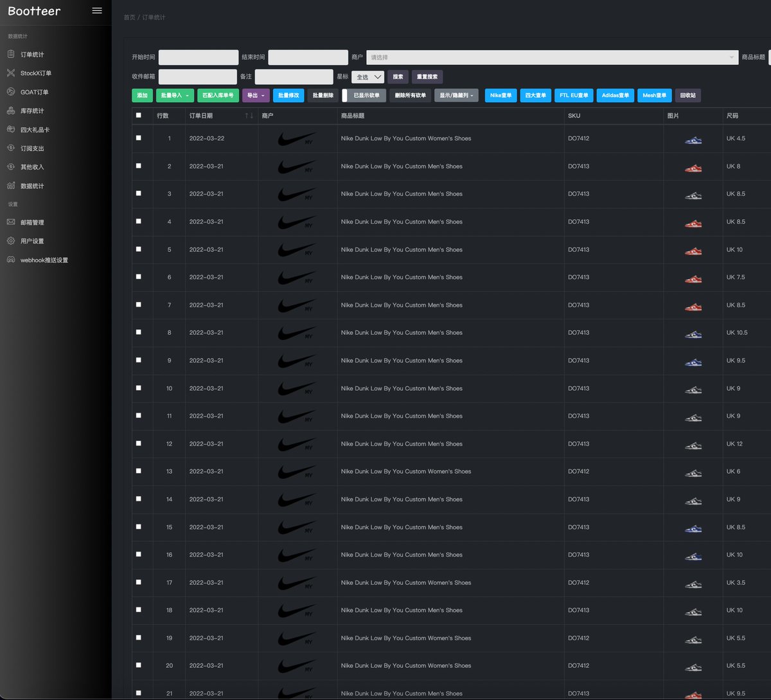771x700 pixels.
Task: Open the 星标 全选 dropdown
Action: [368, 76]
